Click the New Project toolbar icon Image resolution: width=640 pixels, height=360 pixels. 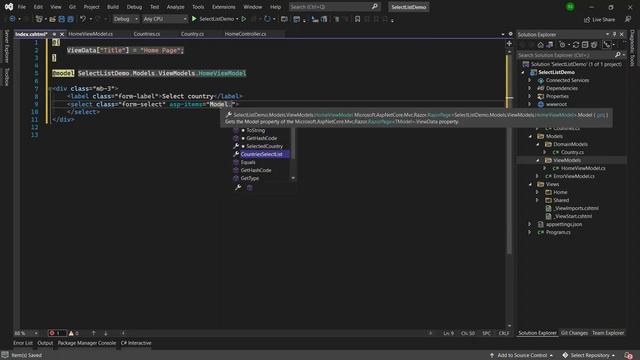(x=39, y=19)
